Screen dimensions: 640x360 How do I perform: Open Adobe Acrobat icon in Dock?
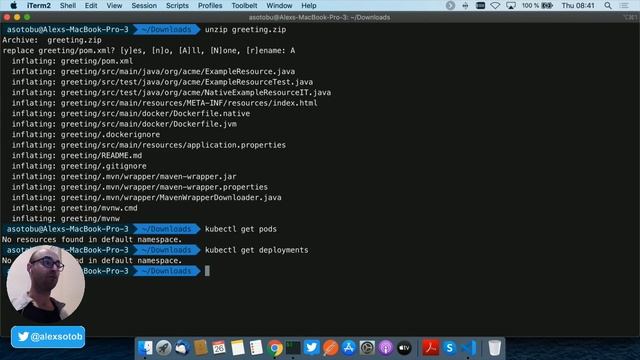430,348
